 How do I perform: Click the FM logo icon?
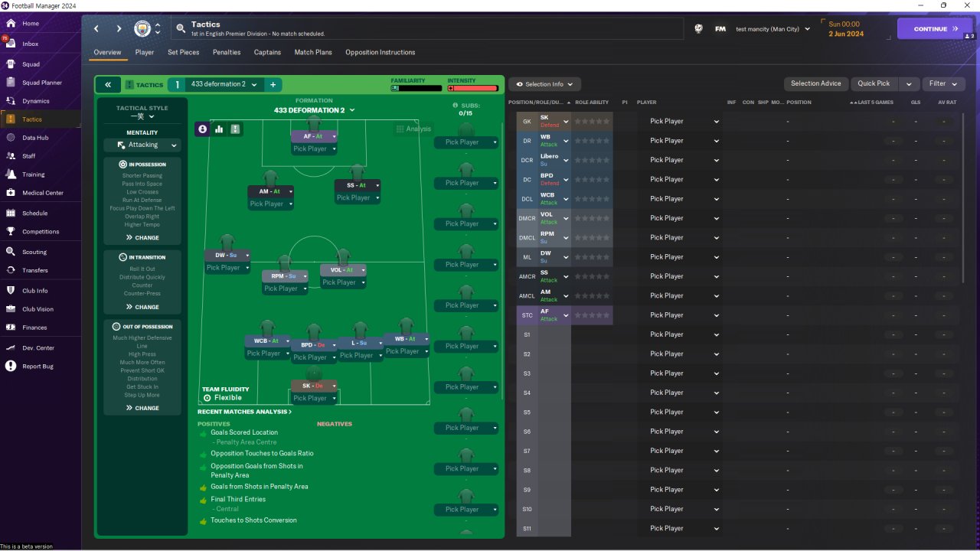(720, 29)
